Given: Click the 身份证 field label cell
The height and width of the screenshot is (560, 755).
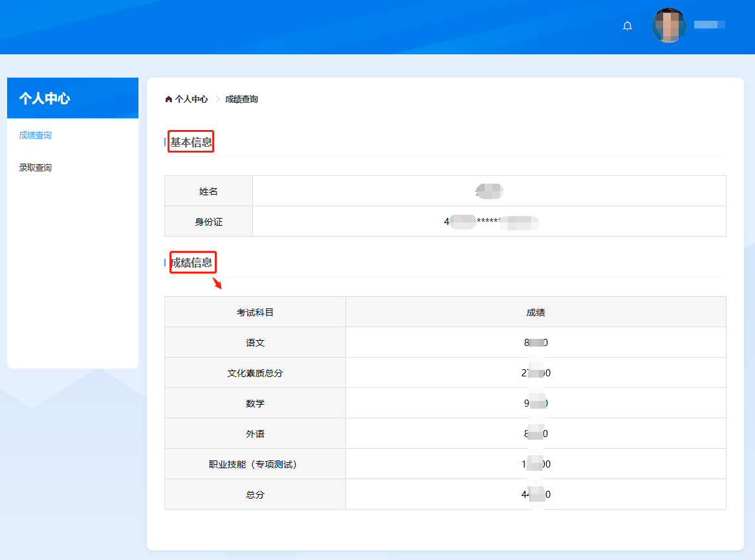Looking at the screenshot, I should tap(208, 222).
